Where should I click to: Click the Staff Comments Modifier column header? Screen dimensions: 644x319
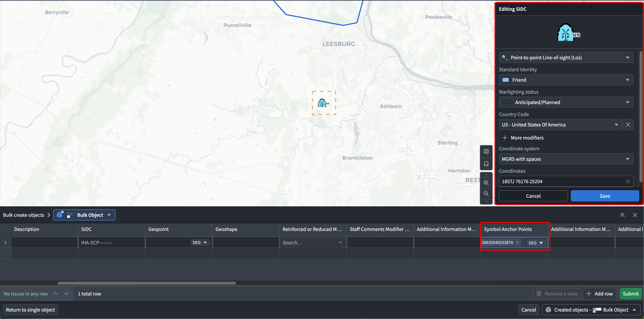point(380,229)
